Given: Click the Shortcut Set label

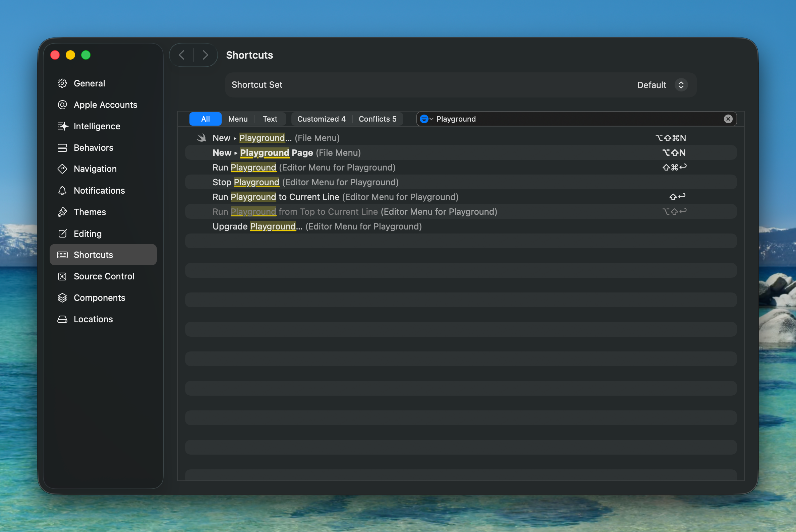Looking at the screenshot, I should pyautogui.click(x=257, y=85).
